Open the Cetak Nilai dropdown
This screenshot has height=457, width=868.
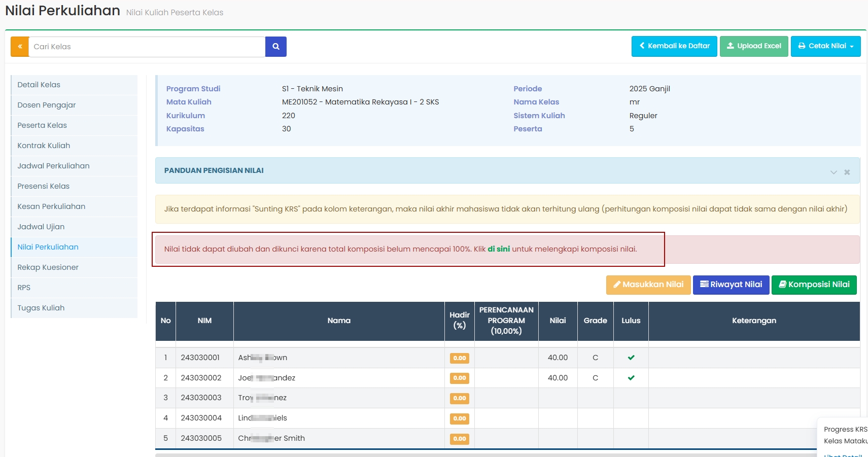point(825,46)
